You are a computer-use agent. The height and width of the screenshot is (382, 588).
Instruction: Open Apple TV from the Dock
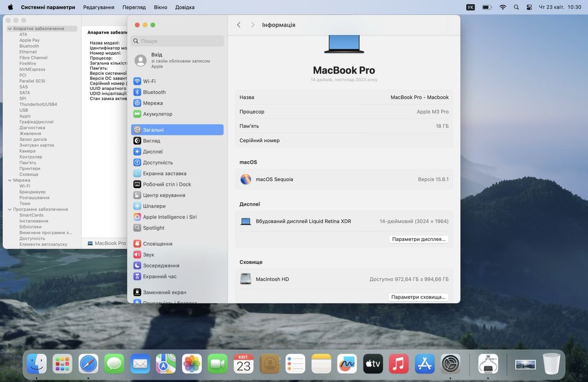point(373,364)
